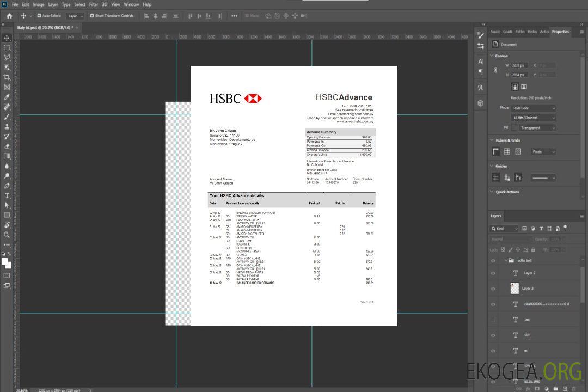Open the Pixels ruler units dropdown
588x392 pixels.
(543, 151)
